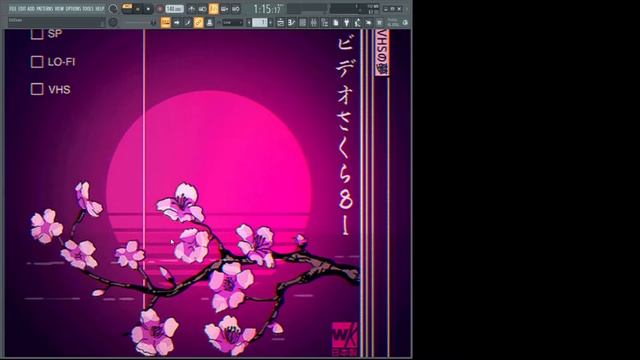Toggle the orange link icon
This screenshot has height=360, width=640.
click(198, 22)
